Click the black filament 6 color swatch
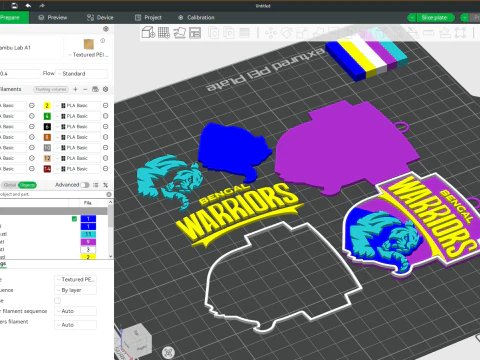The image size is (480, 360). pos(47,127)
